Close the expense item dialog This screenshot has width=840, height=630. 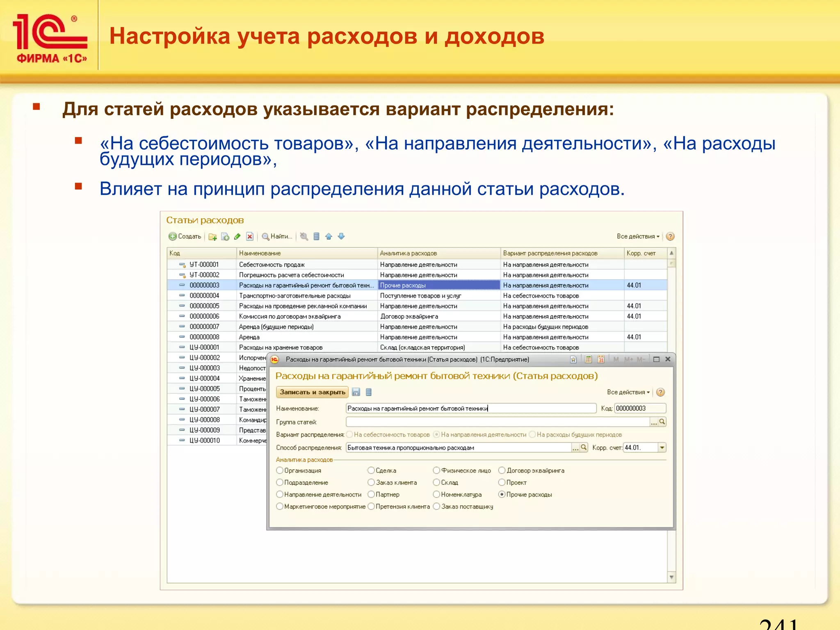668,359
